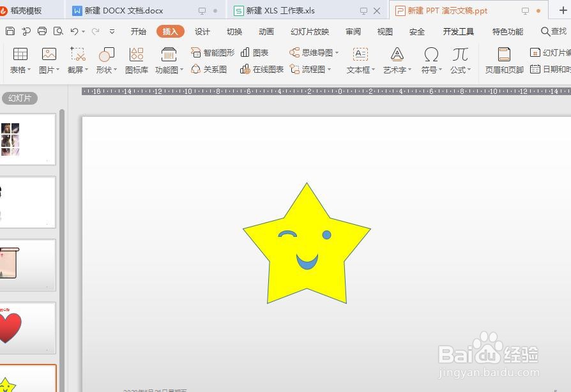Screen dimensions: 571x392
Task: Open the 切换 transitions tab
Action: [234, 32]
